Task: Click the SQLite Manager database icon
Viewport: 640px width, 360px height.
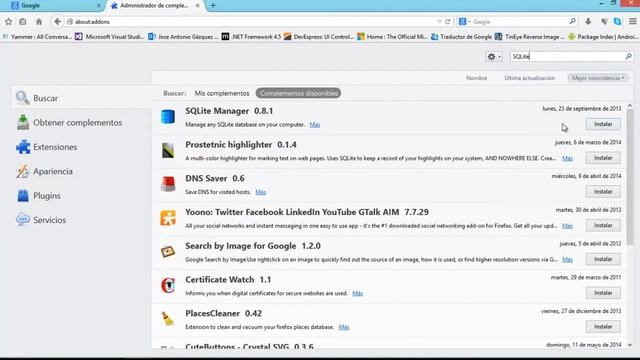Action: [x=168, y=117]
